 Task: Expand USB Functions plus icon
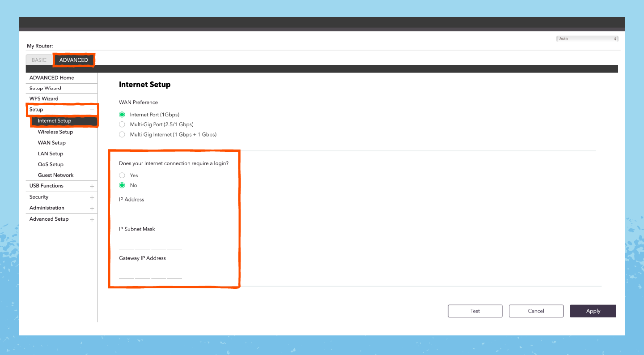(92, 186)
